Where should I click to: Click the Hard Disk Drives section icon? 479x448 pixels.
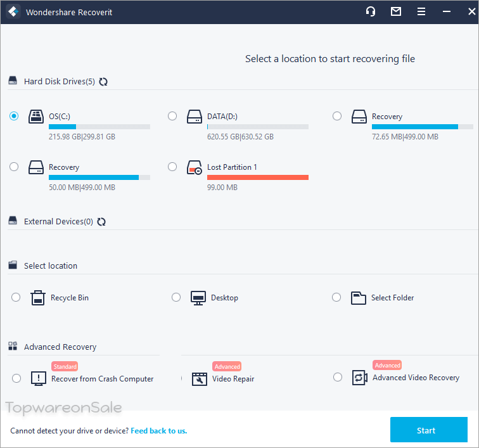click(13, 80)
